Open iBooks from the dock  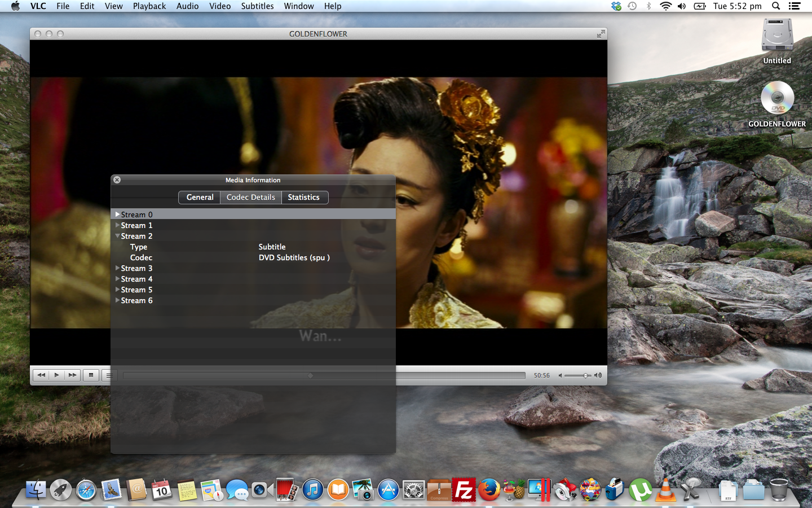coord(338,490)
